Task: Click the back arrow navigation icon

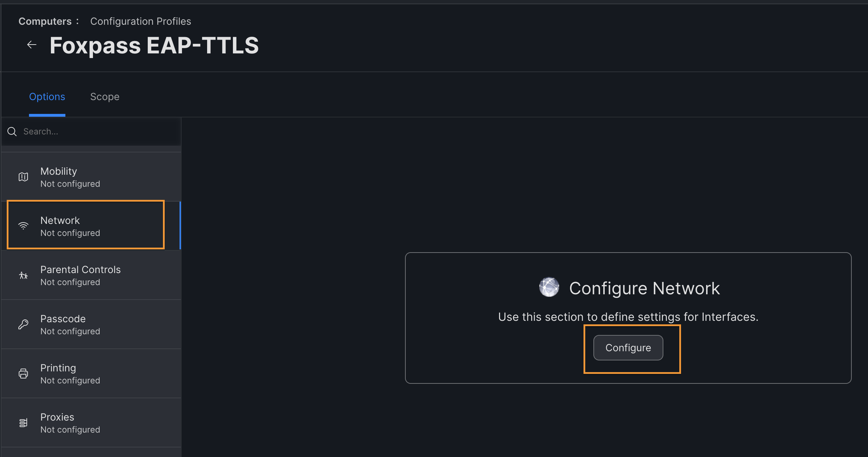Action: (31, 45)
